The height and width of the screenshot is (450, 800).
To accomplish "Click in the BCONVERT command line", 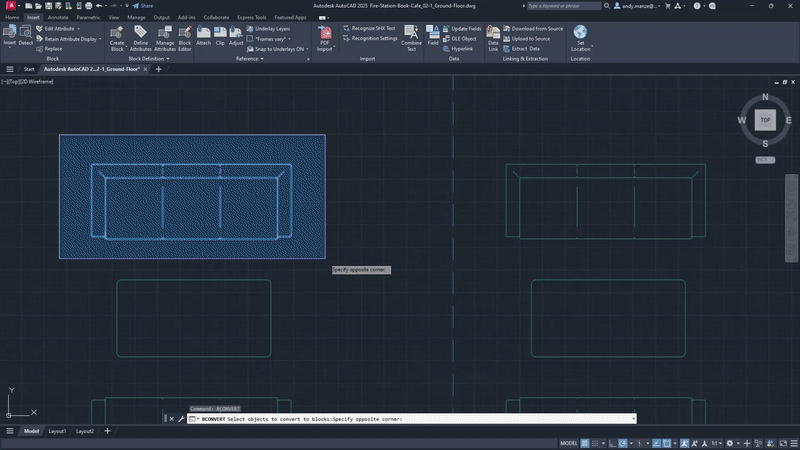I will [413, 419].
